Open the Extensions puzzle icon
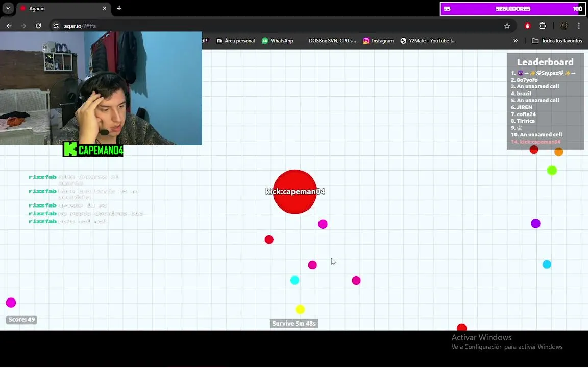The width and height of the screenshot is (588, 368). [x=542, y=26]
